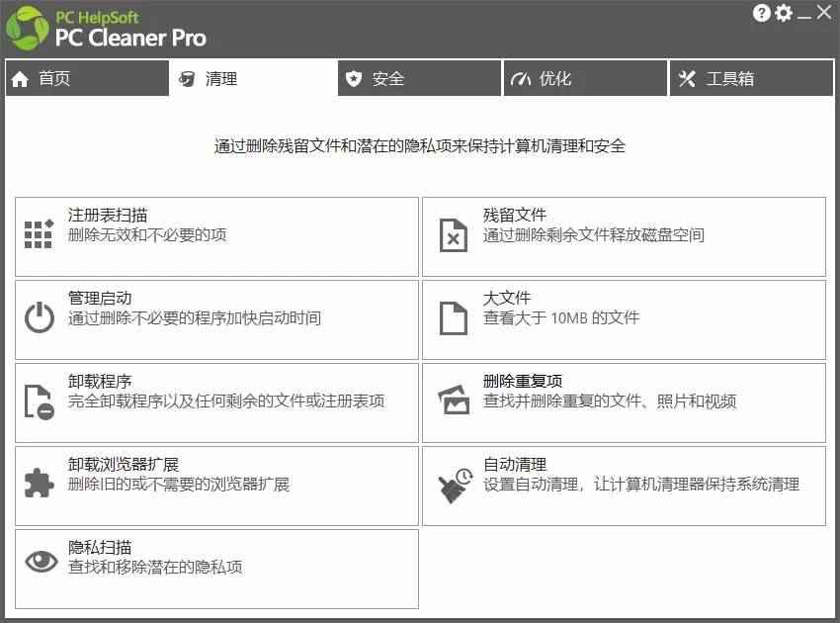Open 自动清理 auto clean settings
This screenshot has height=623, width=840.
pos(625,486)
